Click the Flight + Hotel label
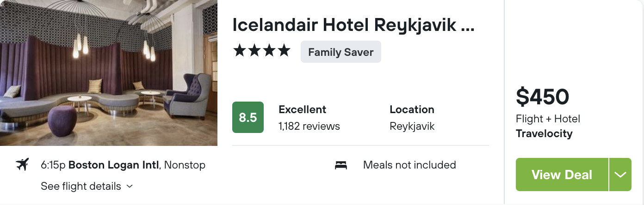This screenshot has width=644, height=205. (x=548, y=119)
